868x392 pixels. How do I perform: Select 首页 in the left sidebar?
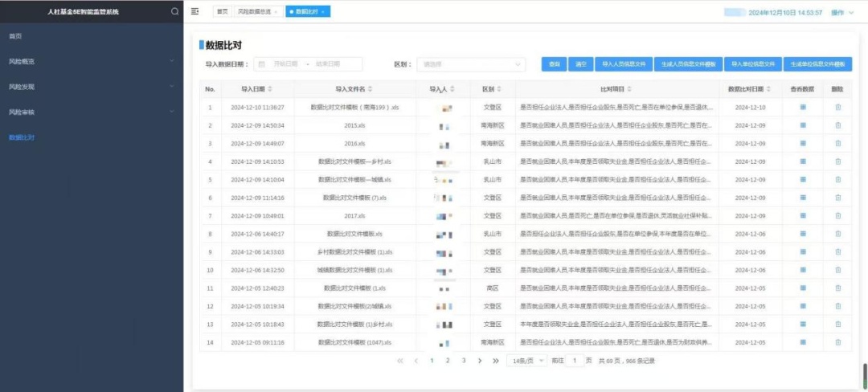[16, 36]
